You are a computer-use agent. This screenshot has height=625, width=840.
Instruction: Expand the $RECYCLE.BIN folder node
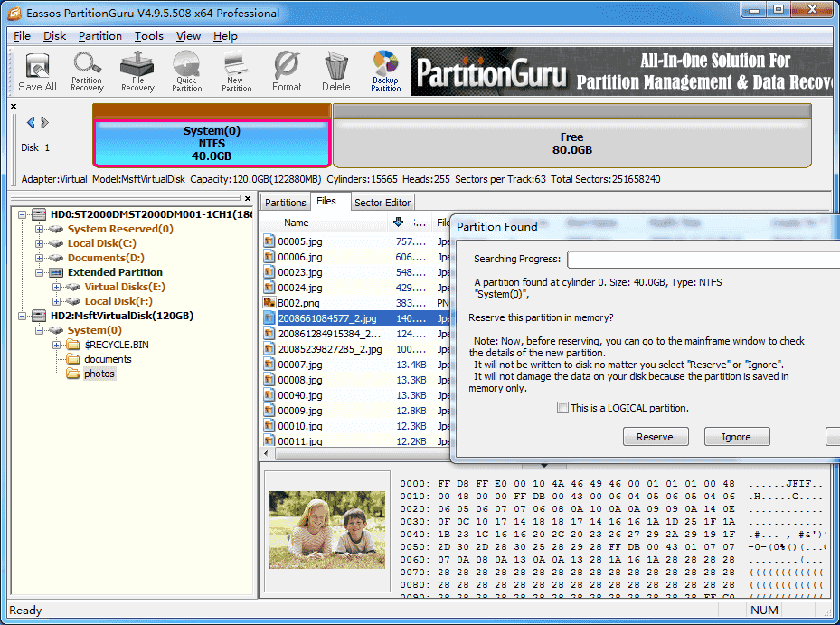pos(56,345)
